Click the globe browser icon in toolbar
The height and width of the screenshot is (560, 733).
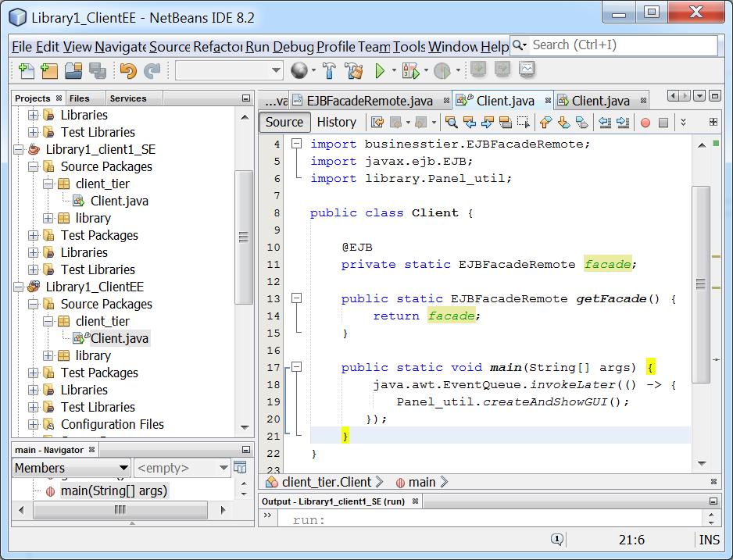(299, 70)
